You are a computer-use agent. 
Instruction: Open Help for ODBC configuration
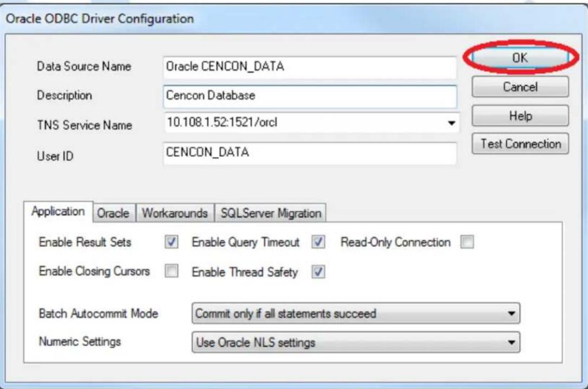[520, 116]
